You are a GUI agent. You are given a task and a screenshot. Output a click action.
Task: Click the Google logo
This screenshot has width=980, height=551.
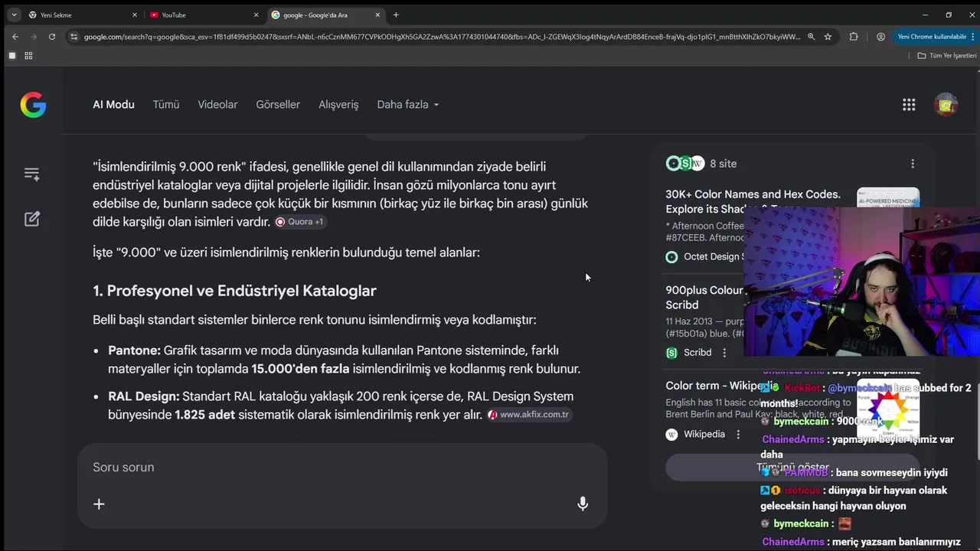pyautogui.click(x=33, y=105)
